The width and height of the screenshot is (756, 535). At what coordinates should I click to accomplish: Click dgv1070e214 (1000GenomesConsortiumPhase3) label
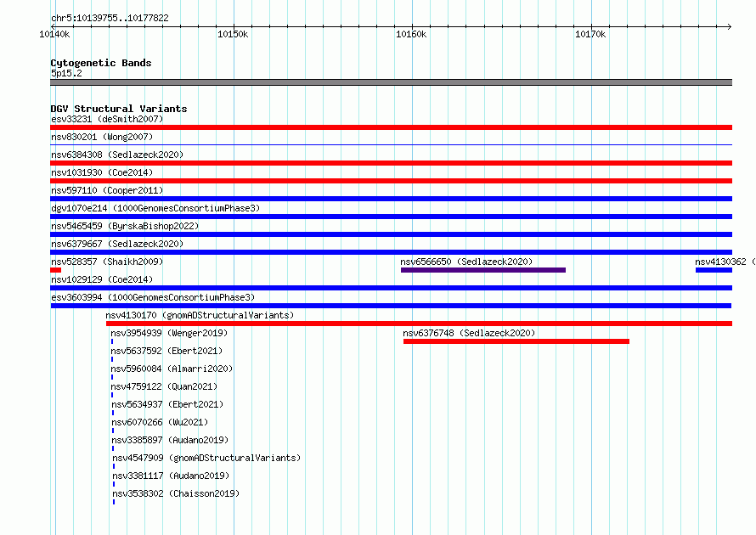click(x=155, y=208)
